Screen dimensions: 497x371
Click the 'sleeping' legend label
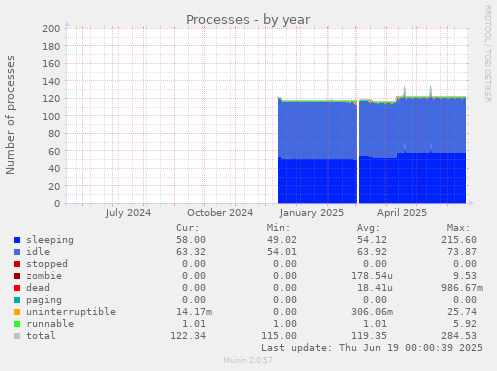[x=50, y=240]
